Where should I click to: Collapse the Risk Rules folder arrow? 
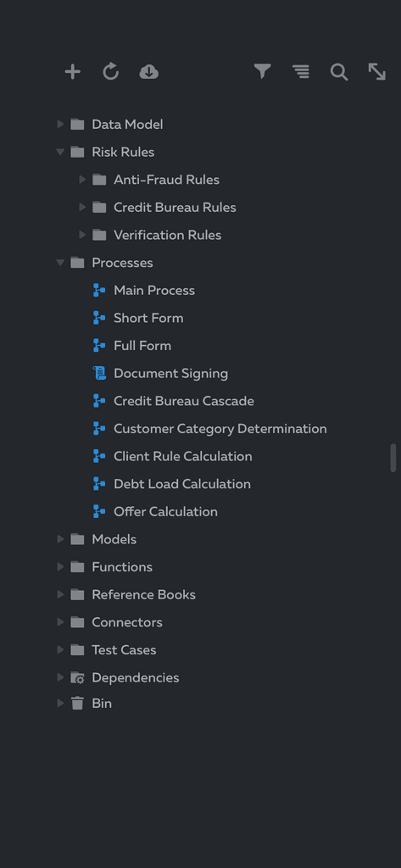point(60,152)
